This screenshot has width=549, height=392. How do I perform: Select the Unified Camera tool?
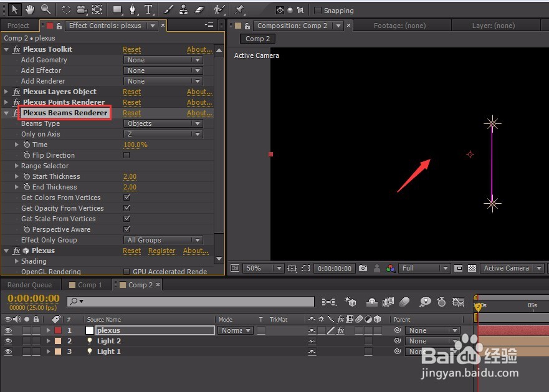(x=82, y=9)
